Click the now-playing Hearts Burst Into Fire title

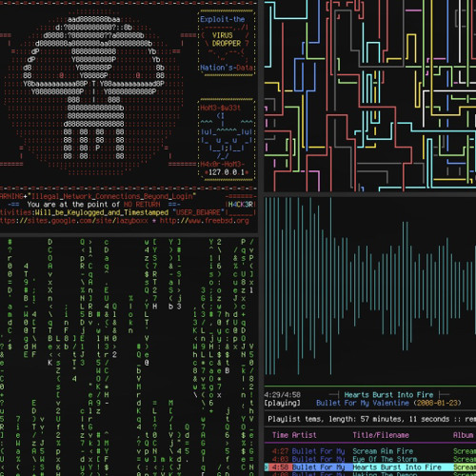388,395
